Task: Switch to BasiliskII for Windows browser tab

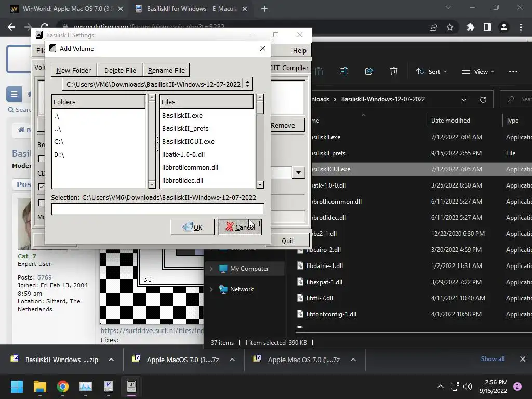Action: click(192, 9)
